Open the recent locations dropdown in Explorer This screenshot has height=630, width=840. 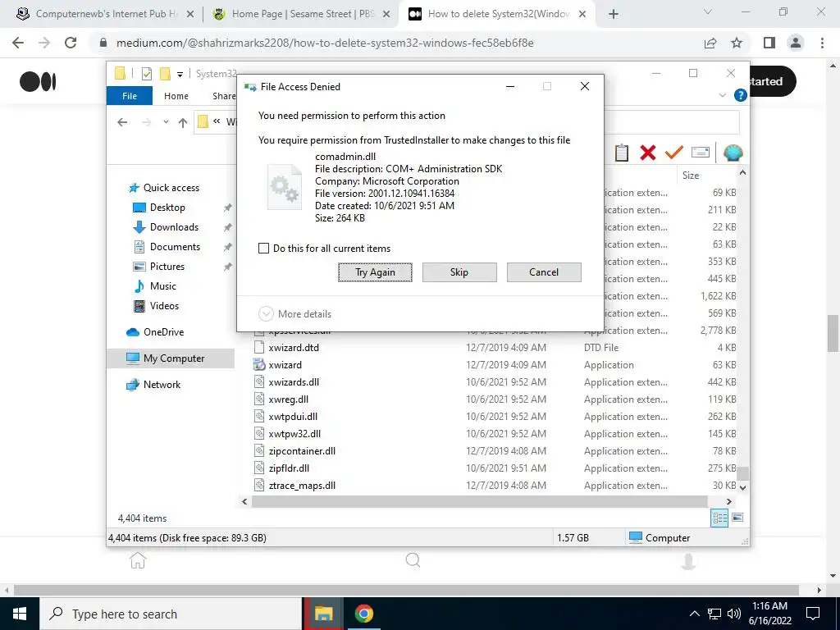coord(166,122)
